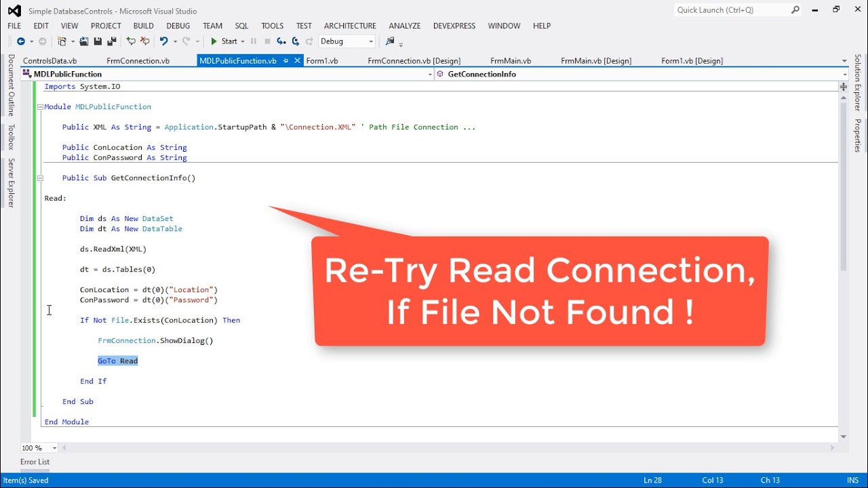Click the Pause (Break All) icon
This screenshot has width=868, height=488.
[254, 41]
